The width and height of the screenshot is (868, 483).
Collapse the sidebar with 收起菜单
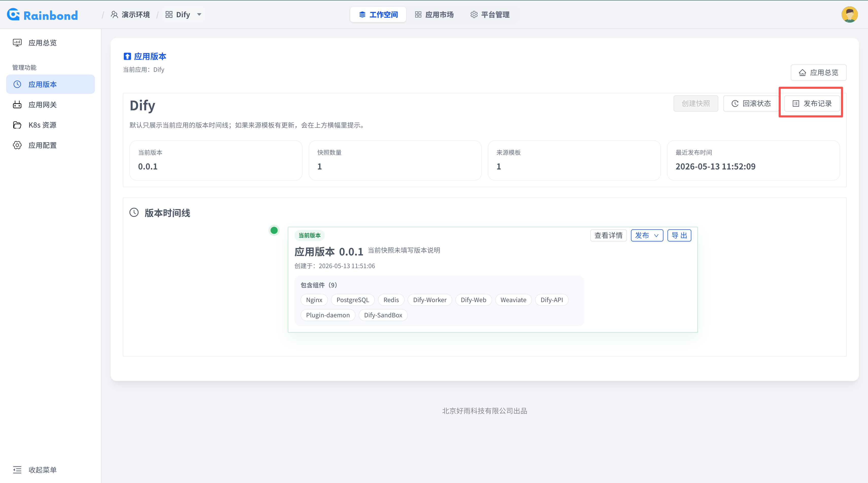35,470
